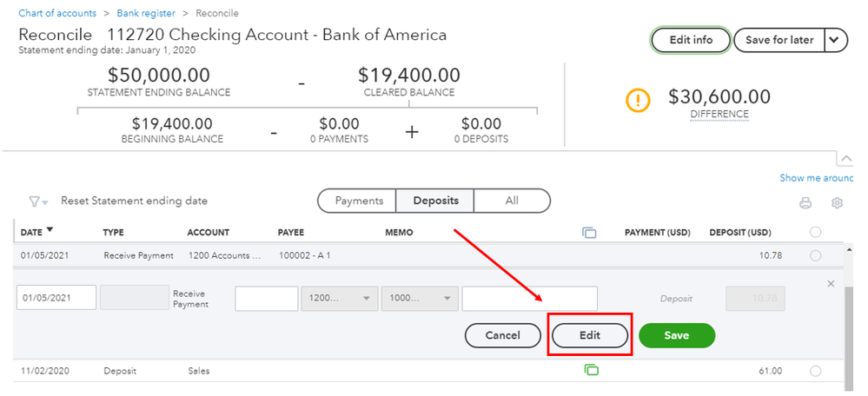Screen dimensions: 868x396
Task: Select all transactions header circle
Action: pos(815,232)
